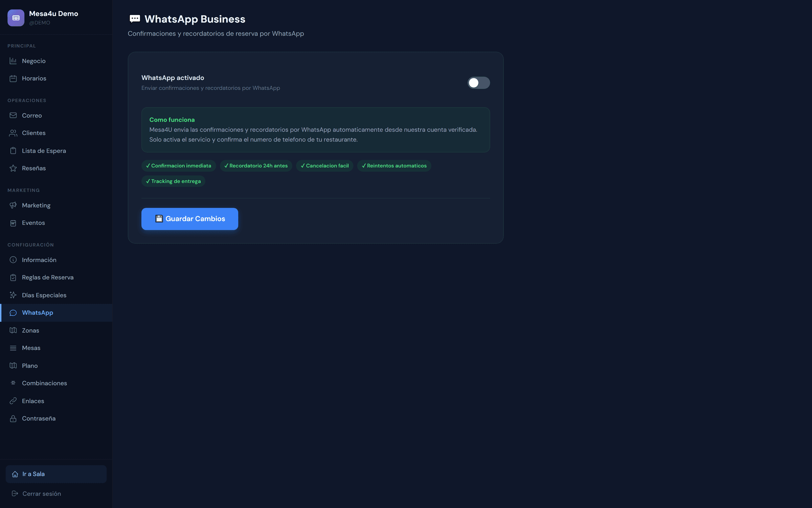Go to Contraseña settings
The image size is (812, 508).
click(56, 419)
